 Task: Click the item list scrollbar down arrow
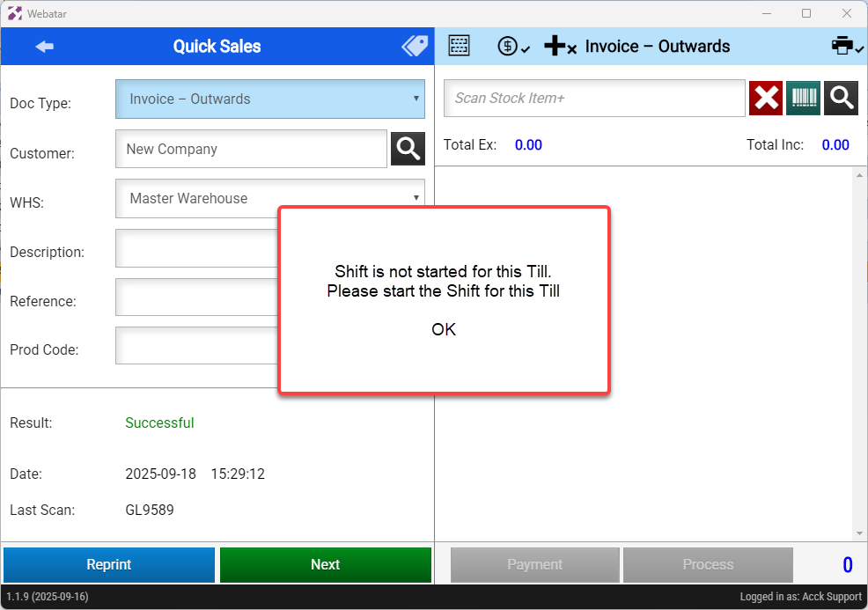[859, 533]
